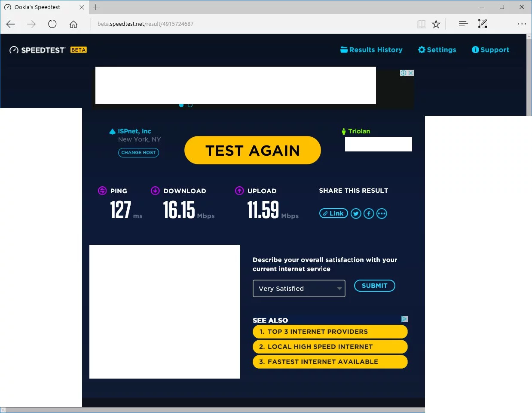Open Local High Speed Internet link

coord(330,347)
